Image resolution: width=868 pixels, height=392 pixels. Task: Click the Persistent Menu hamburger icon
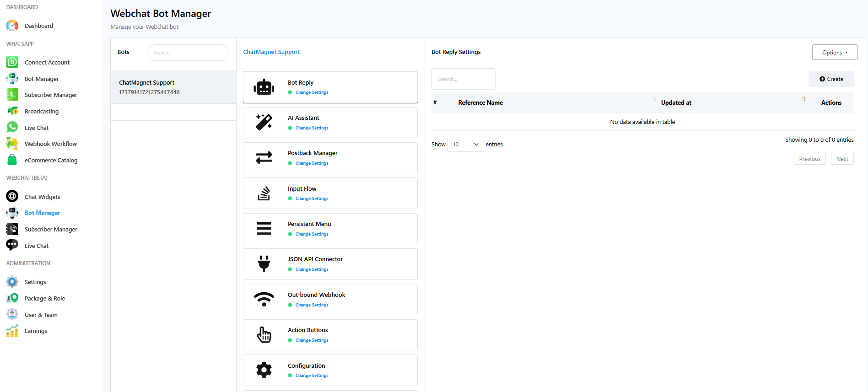pos(264,228)
